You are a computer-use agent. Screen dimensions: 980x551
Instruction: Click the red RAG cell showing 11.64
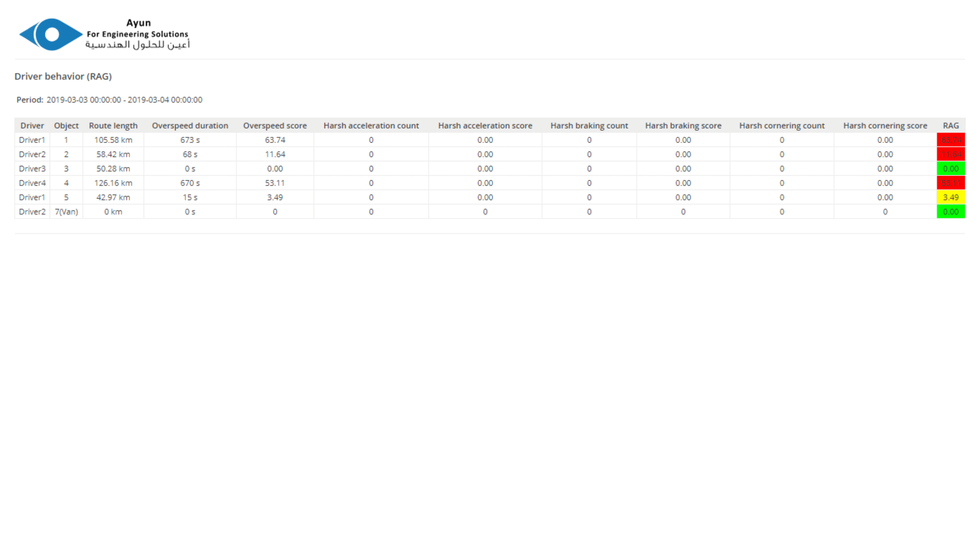click(x=950, y=154)
